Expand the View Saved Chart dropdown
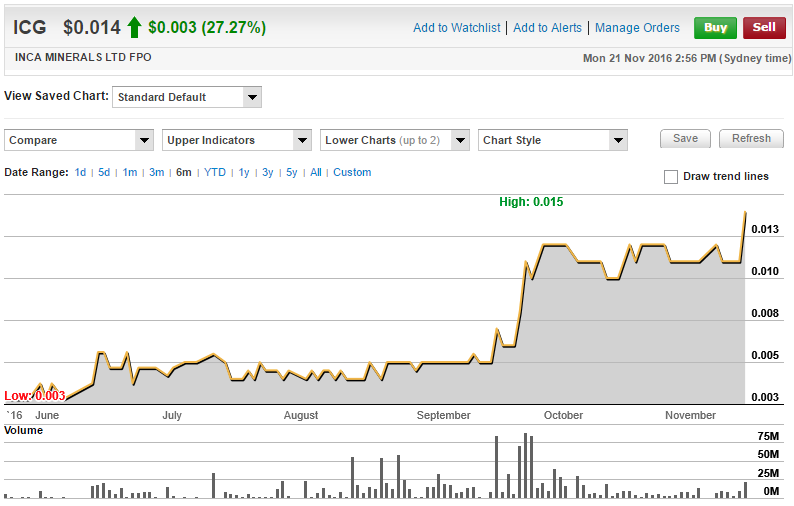 tap(186, 97)
